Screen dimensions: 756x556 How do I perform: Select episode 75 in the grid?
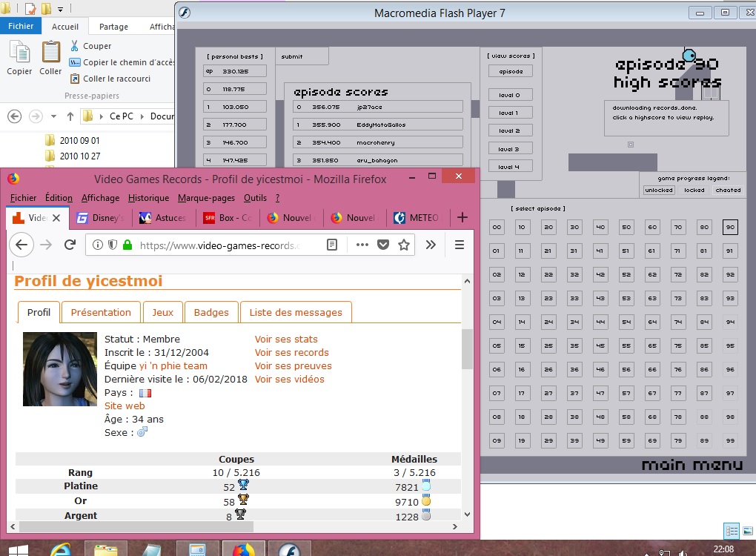[678, 346]
